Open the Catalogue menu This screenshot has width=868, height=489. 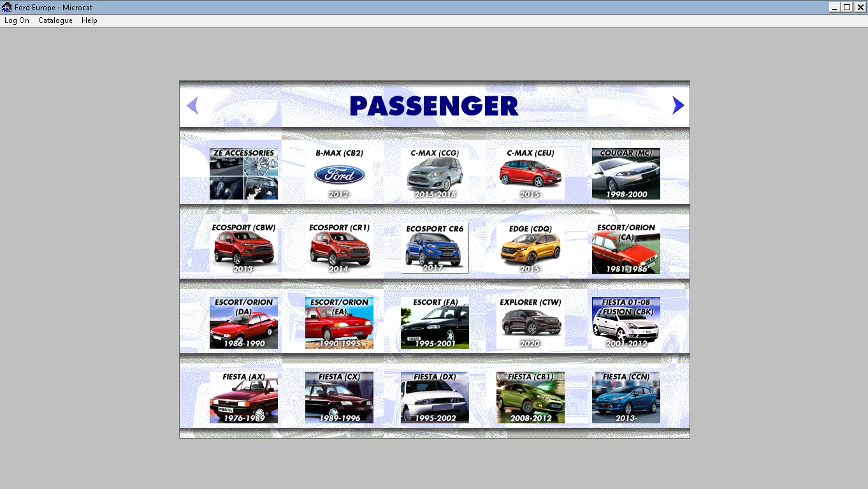click(x=55, y=20)
